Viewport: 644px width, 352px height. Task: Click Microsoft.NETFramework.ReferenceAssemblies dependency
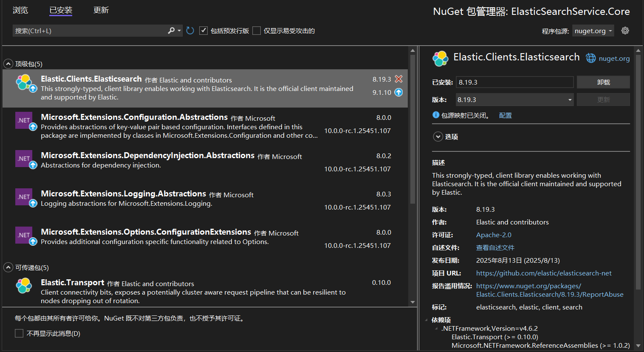point(540,345)
